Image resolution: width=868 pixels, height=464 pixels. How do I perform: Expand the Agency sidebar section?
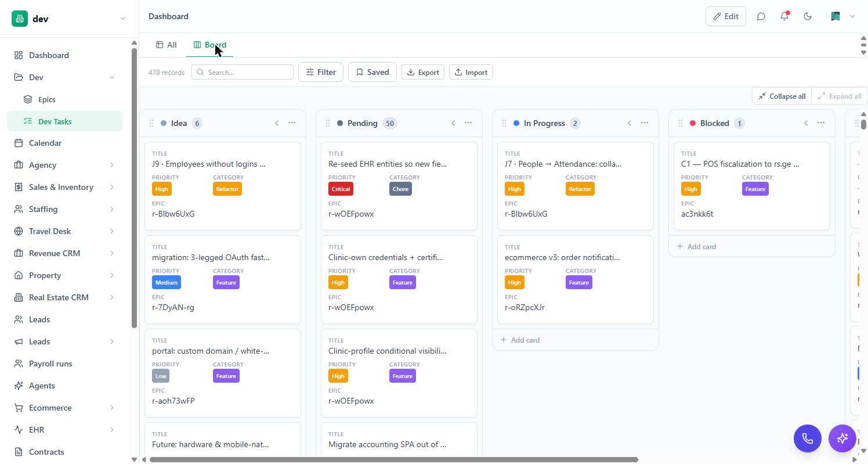(x=112, y=165)
